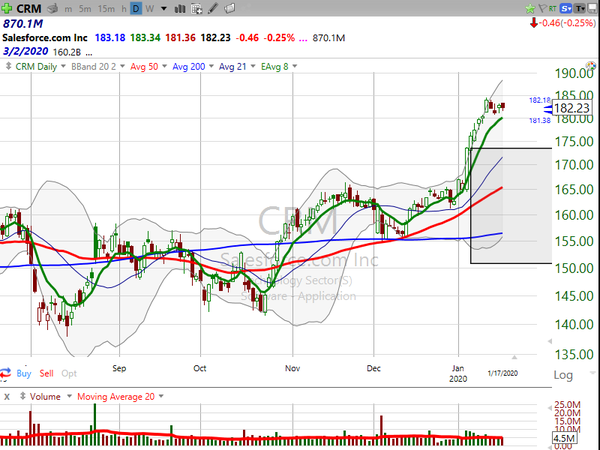Click the add indicator grid icon
Screen dimensions: 600x450
196,9
